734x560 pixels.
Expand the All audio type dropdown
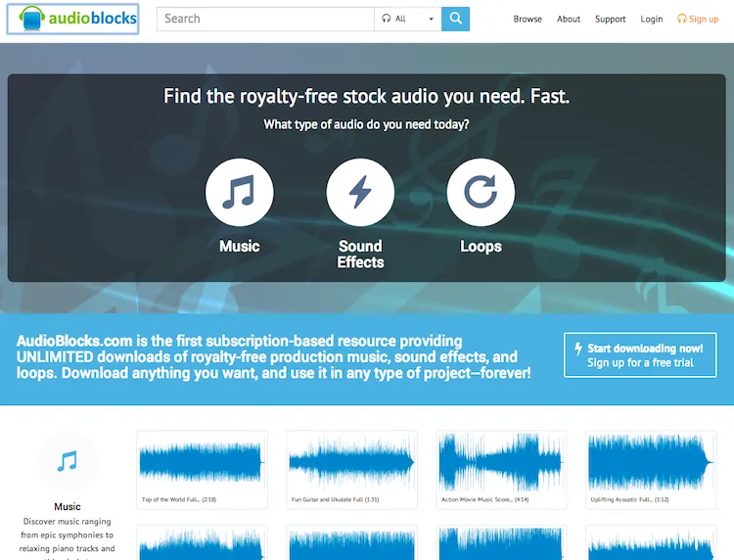(x=408, y=20)
